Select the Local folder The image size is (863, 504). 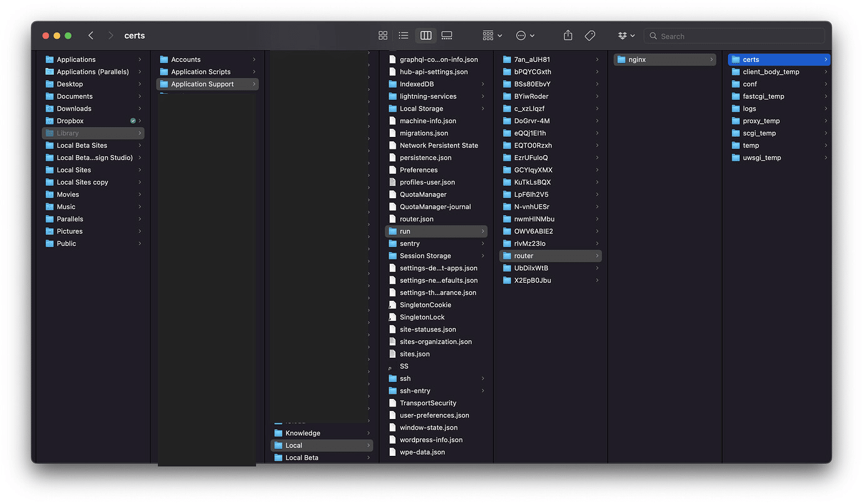(321, 445)
